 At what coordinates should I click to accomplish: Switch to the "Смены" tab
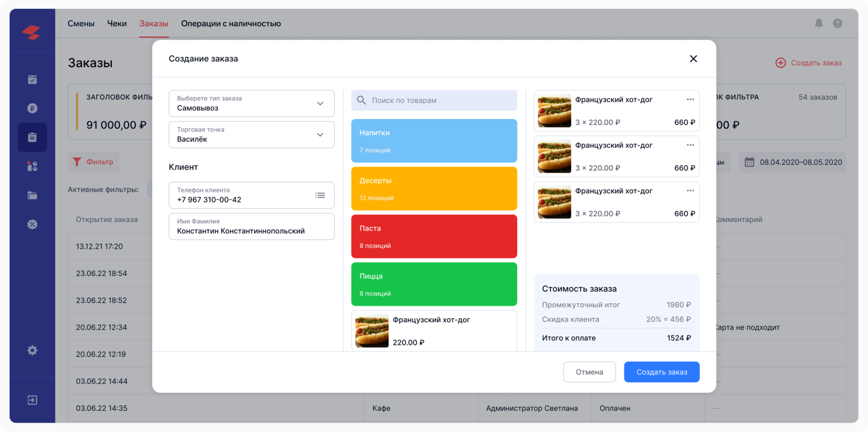pos(81,23)
